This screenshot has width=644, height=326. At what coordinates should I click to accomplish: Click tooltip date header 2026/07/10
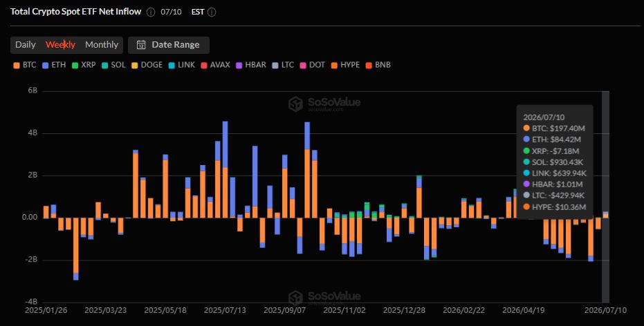pyautogui.click(x=544, y=117)
